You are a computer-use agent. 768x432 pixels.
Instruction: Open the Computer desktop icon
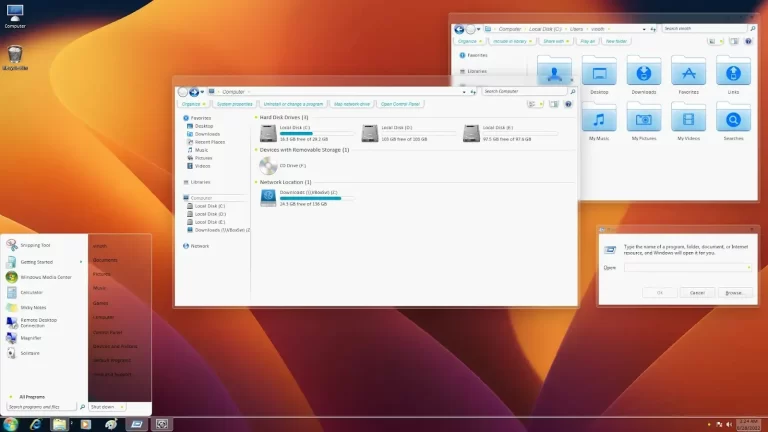click(15, 14)
